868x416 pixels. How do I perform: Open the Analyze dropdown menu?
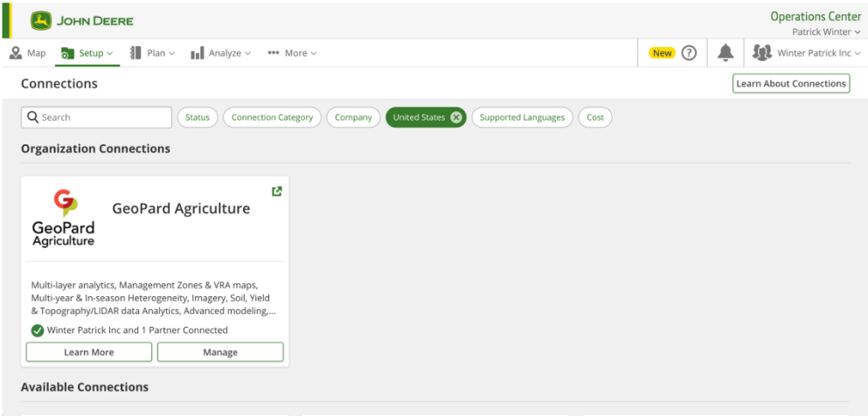pyautogui.click(x=221, y=53)
